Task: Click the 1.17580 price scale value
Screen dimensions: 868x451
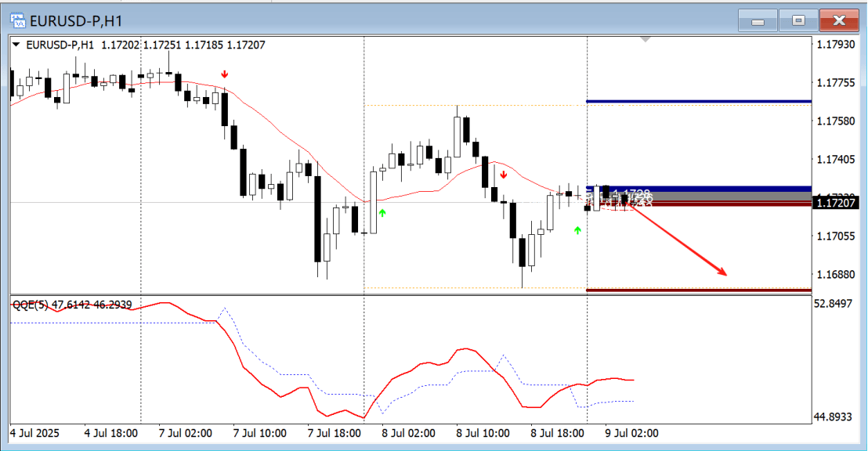Action: click(835, 121)
